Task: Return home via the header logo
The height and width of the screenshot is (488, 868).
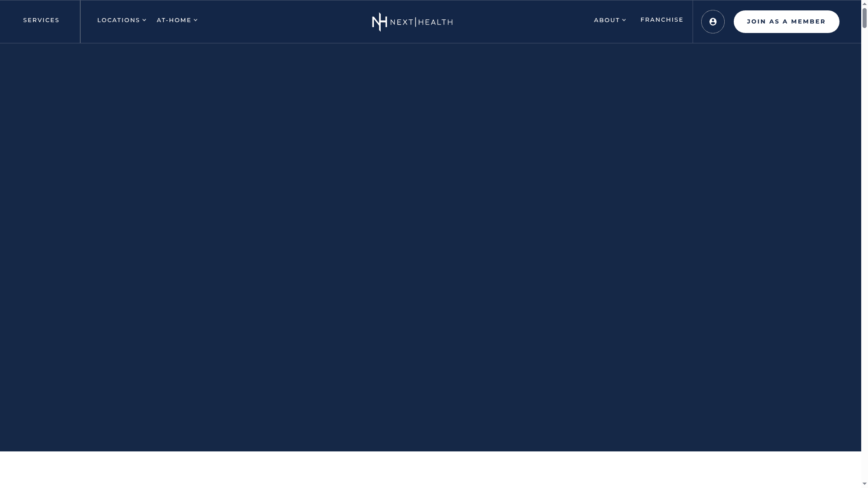Action: pos(412,21)
